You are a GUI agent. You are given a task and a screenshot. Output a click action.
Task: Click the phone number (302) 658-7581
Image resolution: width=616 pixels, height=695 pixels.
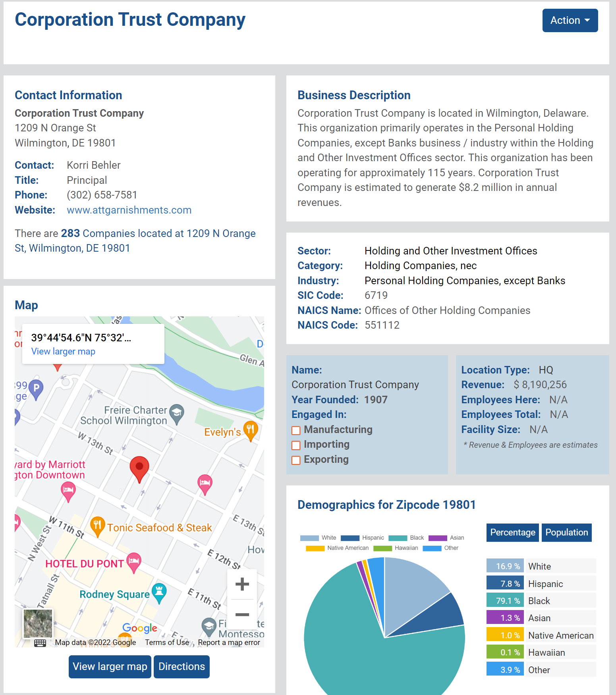pos(102,195)
